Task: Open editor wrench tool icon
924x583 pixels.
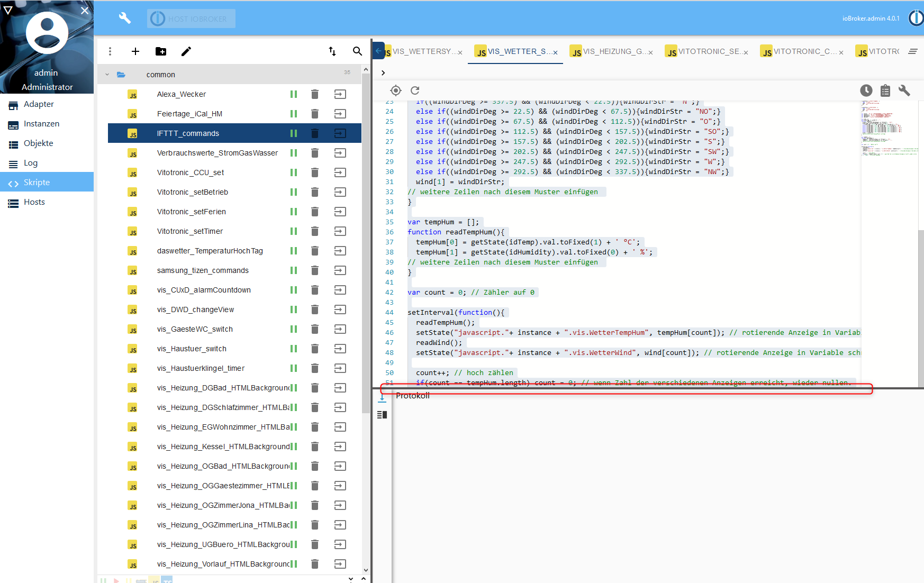Action: 904,90
